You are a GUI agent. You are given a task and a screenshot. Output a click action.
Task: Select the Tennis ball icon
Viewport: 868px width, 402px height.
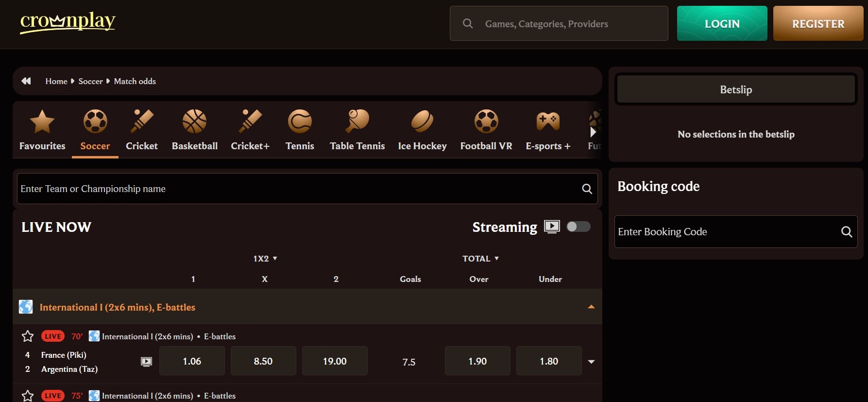(x=300, y=122)
